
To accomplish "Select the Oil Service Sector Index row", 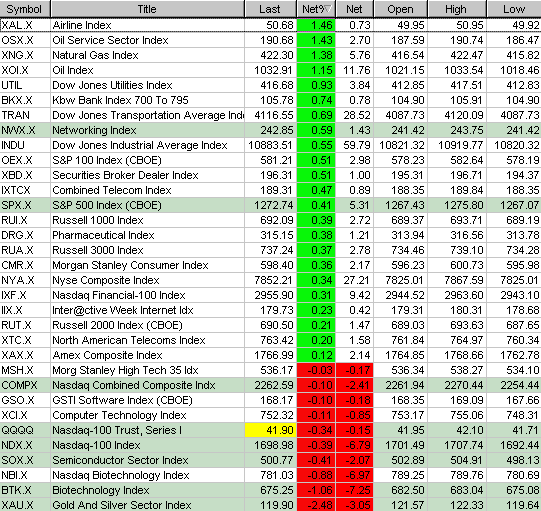I will coord(270,40).
